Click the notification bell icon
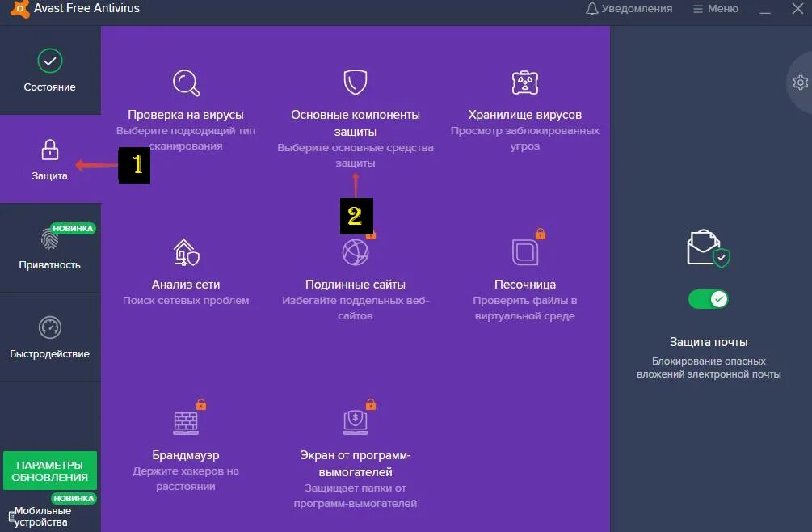Image resolution: width=812 pixels, height=532 pixels. click(591, 9)
